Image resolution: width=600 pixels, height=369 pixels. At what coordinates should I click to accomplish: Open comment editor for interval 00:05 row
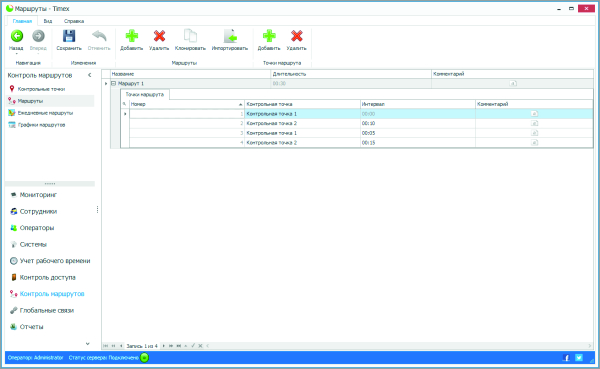click(x=535, y=133)
